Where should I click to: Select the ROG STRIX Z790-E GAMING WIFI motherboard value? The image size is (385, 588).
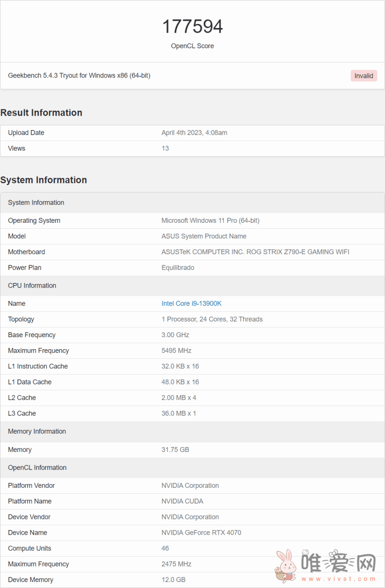256,252
